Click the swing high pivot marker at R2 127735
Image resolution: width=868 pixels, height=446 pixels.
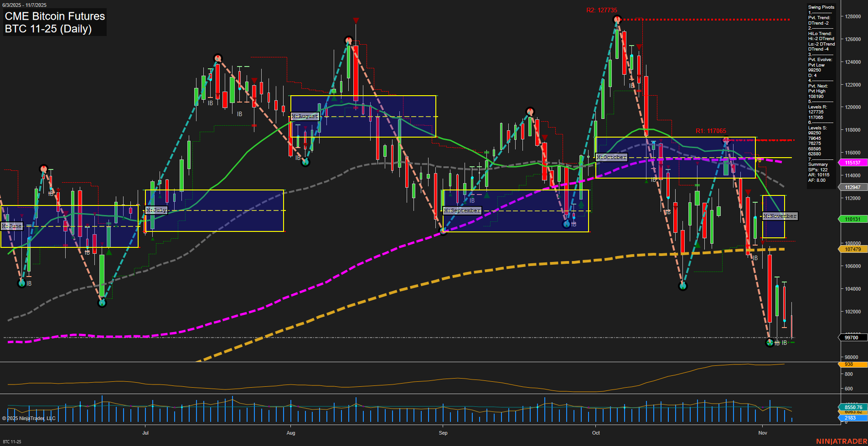[617, 20]
